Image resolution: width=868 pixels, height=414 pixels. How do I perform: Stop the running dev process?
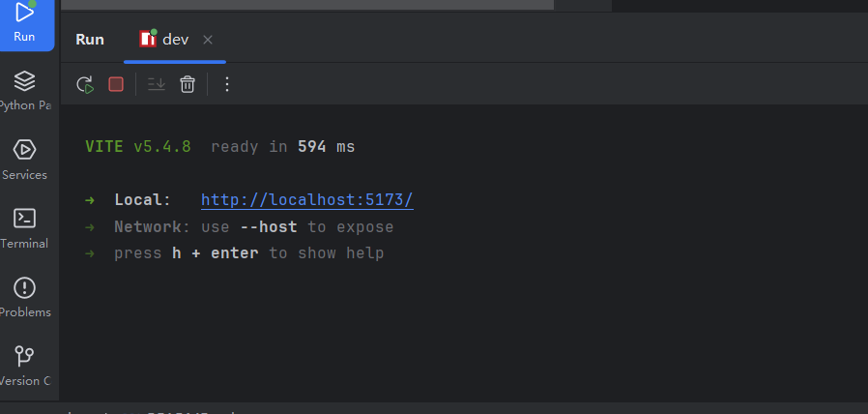click(116, 84)
